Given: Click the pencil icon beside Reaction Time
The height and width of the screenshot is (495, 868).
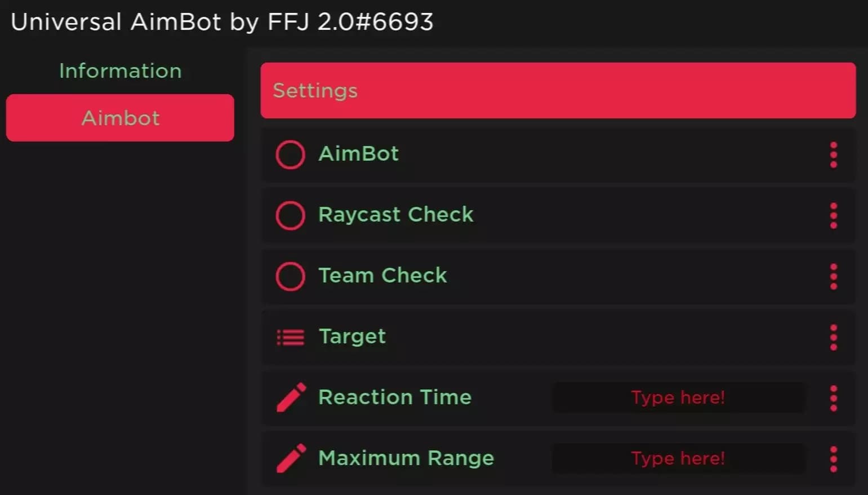Looking at the screenshot, I should click(x=291, y=397).
